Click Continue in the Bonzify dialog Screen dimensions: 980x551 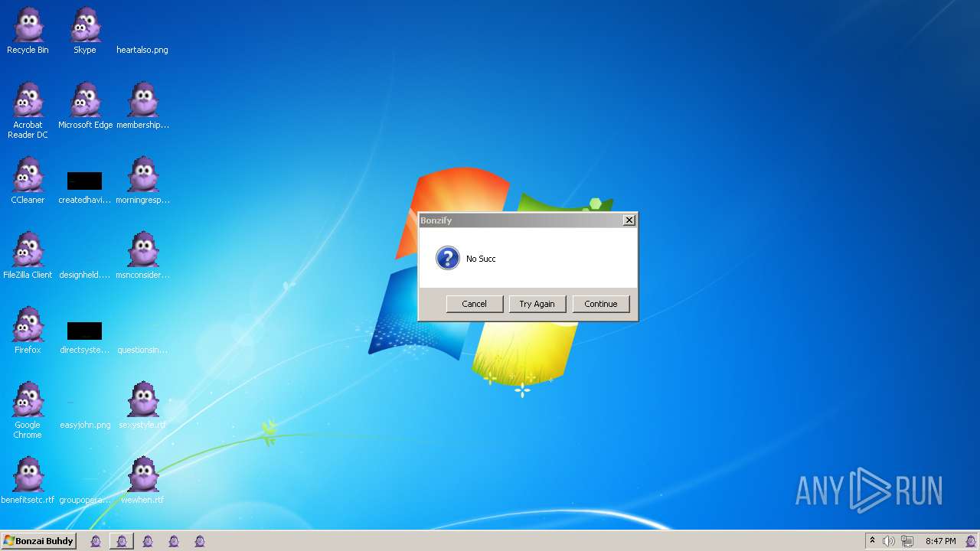click(x=601, y=304)
